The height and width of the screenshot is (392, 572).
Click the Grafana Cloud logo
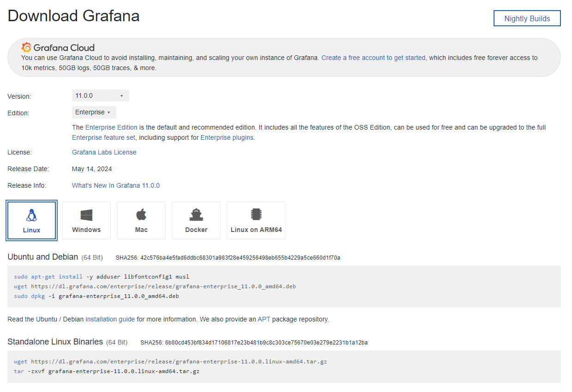click(58, 48)
